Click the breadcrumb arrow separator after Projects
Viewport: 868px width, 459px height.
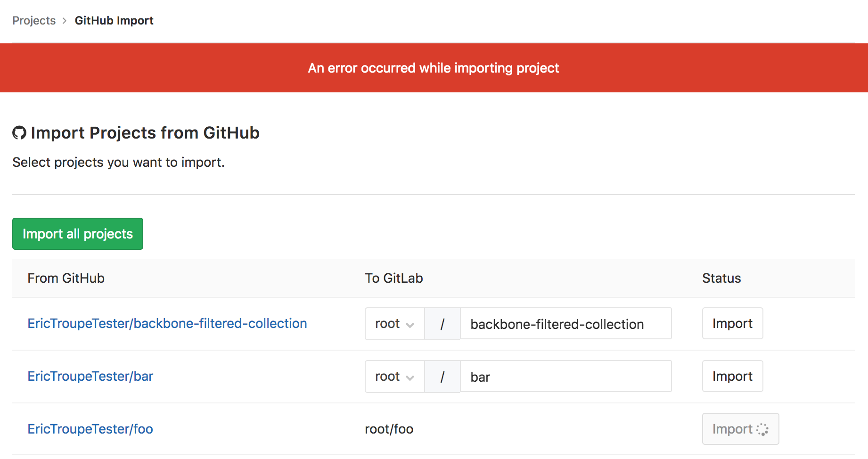[x=65, y=21]
